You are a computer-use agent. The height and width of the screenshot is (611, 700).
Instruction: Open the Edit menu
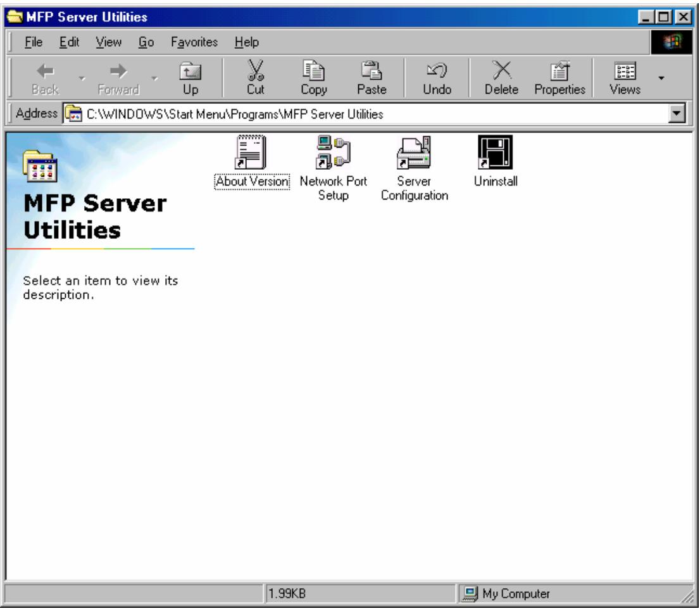69,42
